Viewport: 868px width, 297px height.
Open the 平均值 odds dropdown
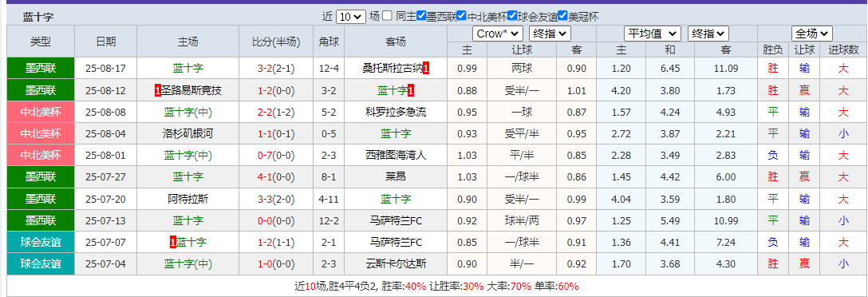[x=653, y=34]
